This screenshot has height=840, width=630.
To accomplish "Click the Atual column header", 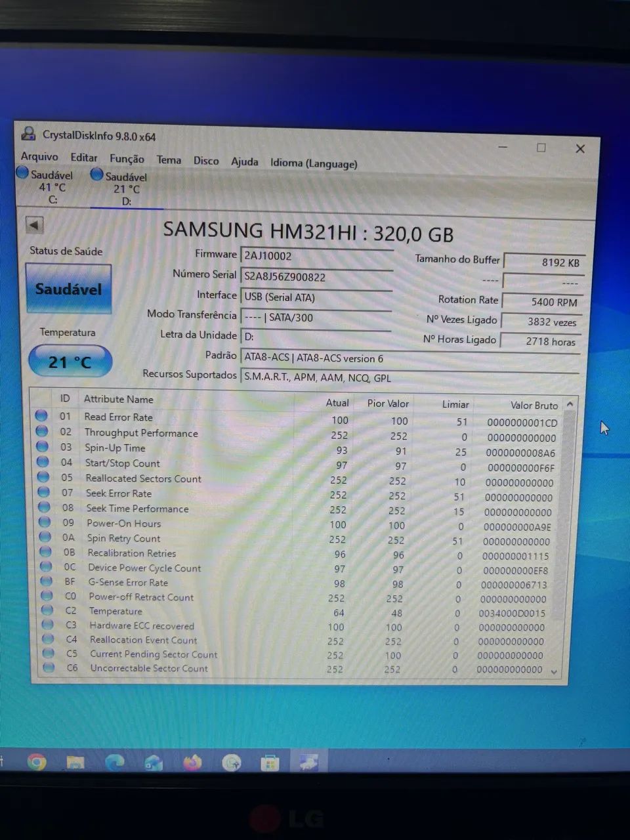I will coord(337,402).
